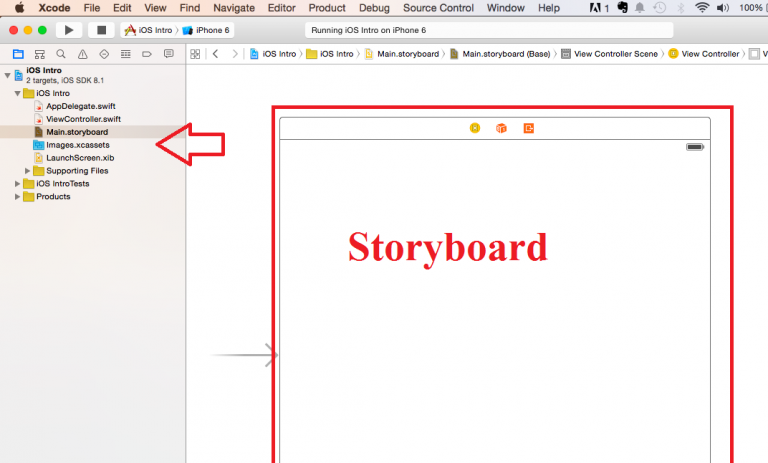Viewport: 768px width, 463px height.
Task: Open the Project navigator folder icon
Action: 17,54
